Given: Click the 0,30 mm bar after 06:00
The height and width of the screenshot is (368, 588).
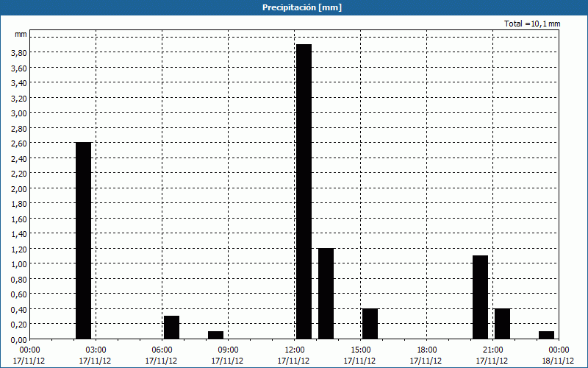Looking at the screenshot, I should [x=171, y=328].
